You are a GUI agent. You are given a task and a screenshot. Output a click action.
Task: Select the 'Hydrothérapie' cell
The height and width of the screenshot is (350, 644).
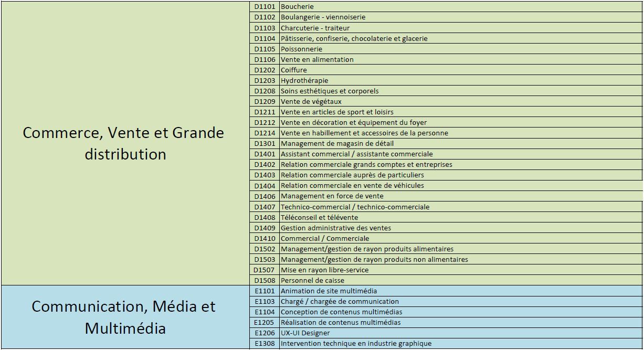pos(461,80)
